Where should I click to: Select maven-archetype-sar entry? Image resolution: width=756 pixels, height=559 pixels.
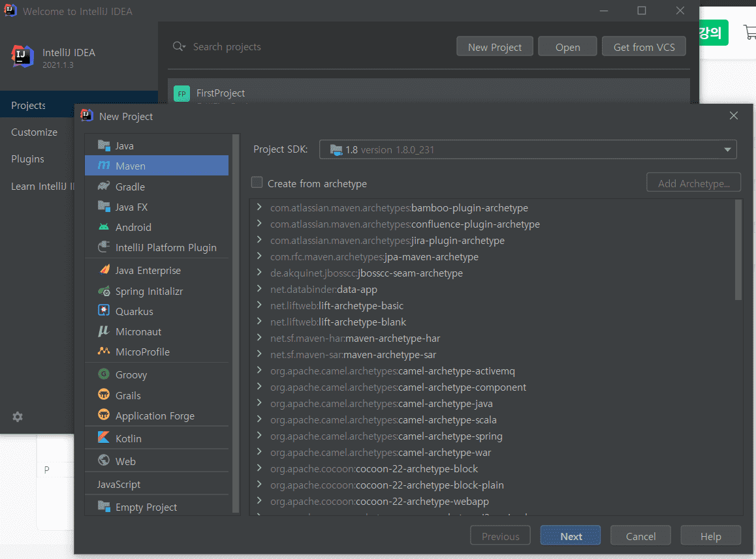point(353,354)
